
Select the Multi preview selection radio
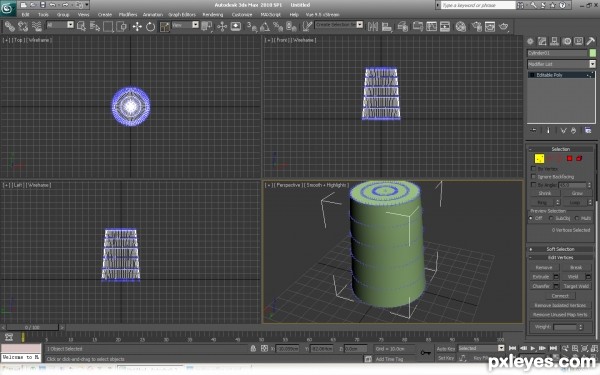[x=577, y=218]
